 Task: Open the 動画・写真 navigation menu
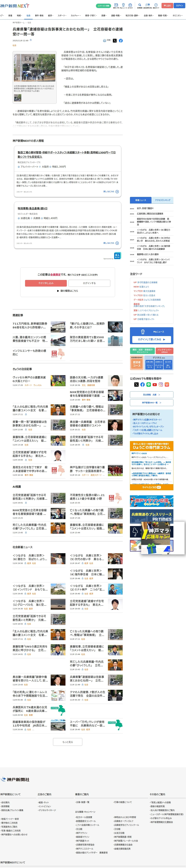tap(163, 15)
